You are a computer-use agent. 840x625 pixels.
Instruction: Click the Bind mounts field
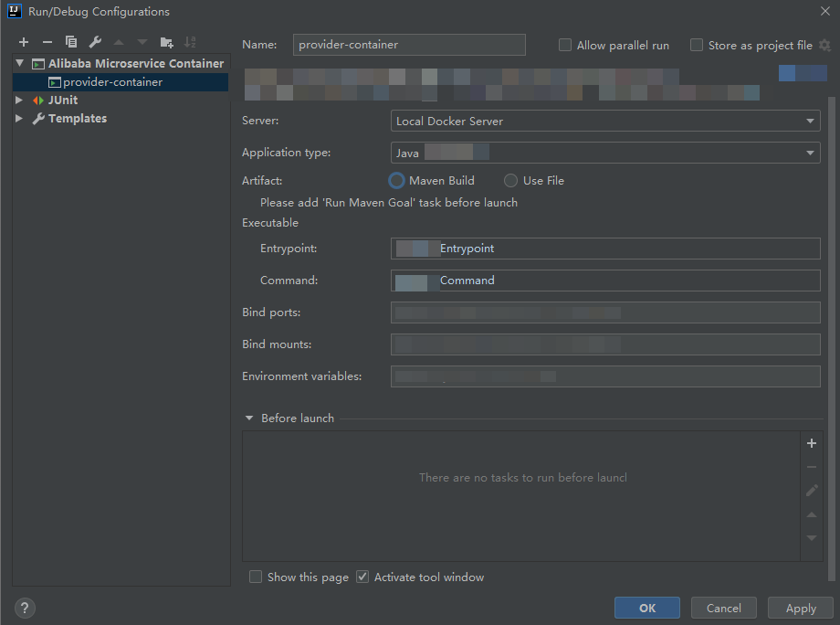(605, 344)
